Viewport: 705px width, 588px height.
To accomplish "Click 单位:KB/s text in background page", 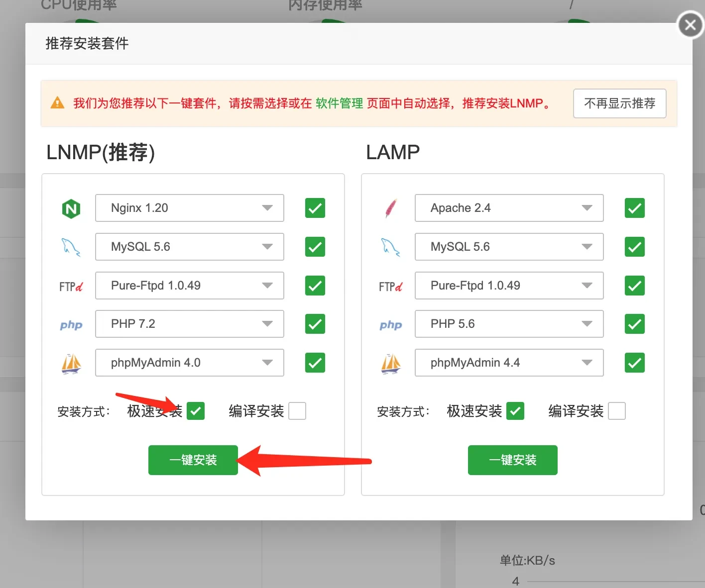I will point(527,561).
